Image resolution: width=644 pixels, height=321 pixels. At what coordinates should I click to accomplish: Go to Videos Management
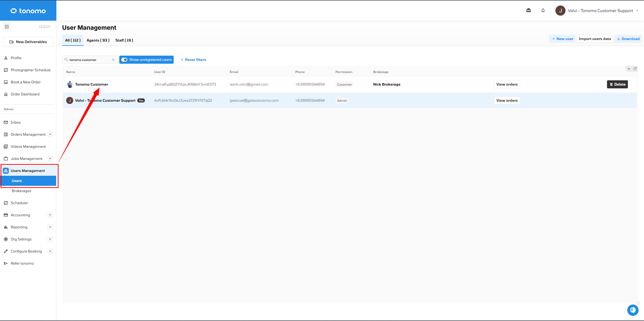28,147
